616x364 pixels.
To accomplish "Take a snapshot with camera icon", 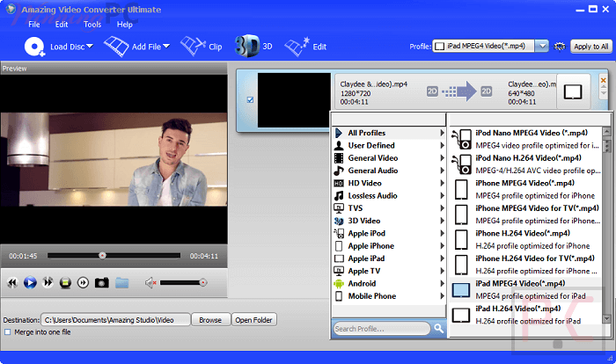I will (x=102, y=282).
